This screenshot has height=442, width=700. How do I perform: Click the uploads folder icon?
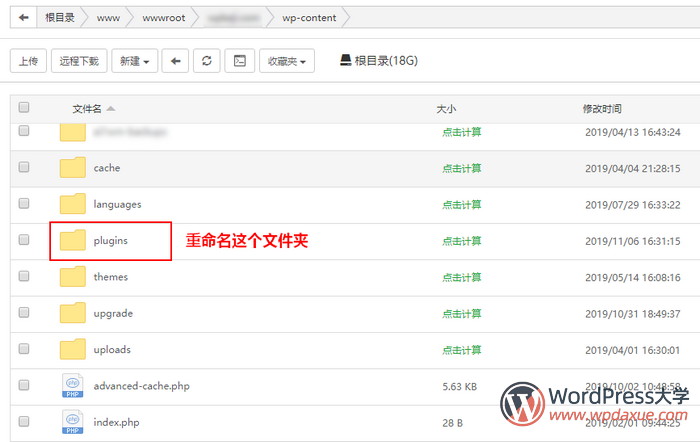[73, 349]
